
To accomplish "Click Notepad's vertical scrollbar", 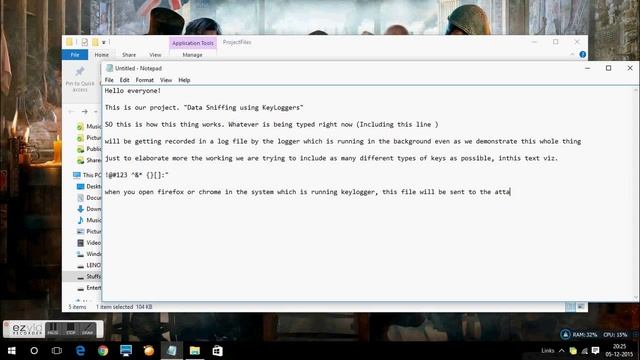I will (636, 193).
